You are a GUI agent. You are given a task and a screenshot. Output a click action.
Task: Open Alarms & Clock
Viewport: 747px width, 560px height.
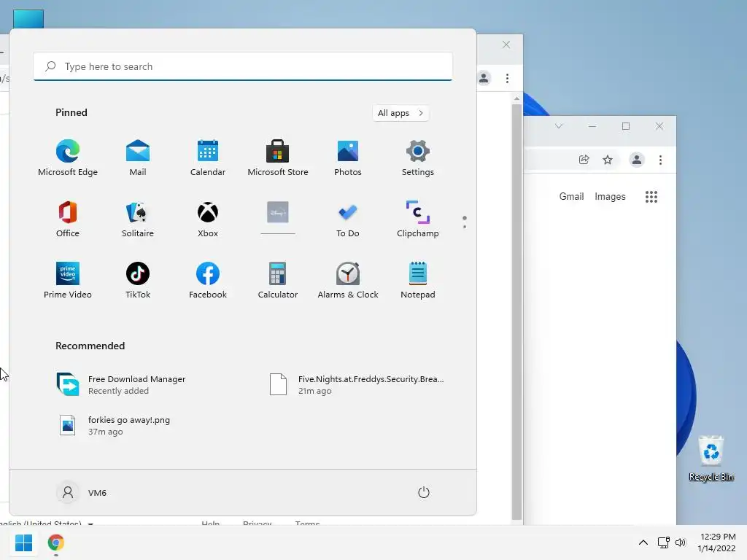(348, 280)
